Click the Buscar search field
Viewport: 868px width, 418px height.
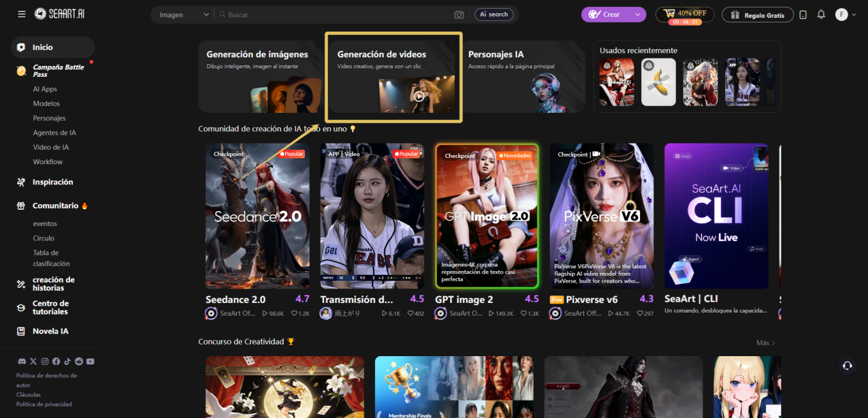(336, 14)
